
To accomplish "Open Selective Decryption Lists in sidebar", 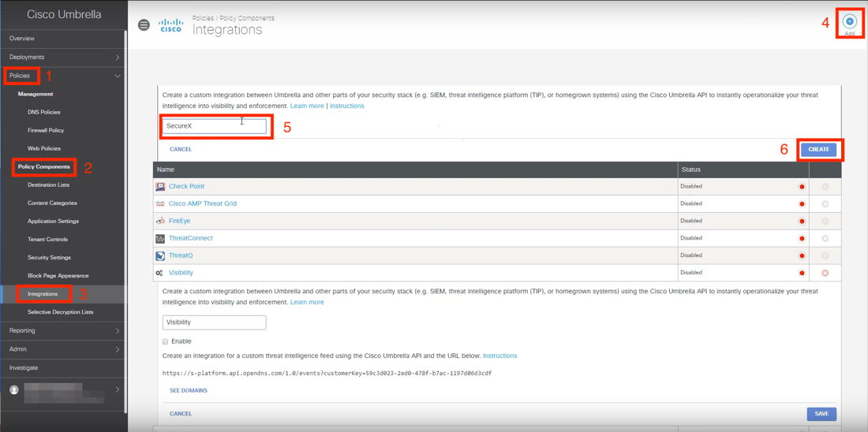I will tap(60, 312).
